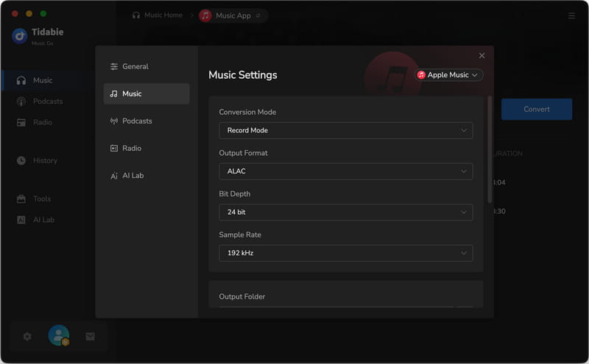Click the General sliders icon
The image size is (589, 364).
click(x=114, y=66)
